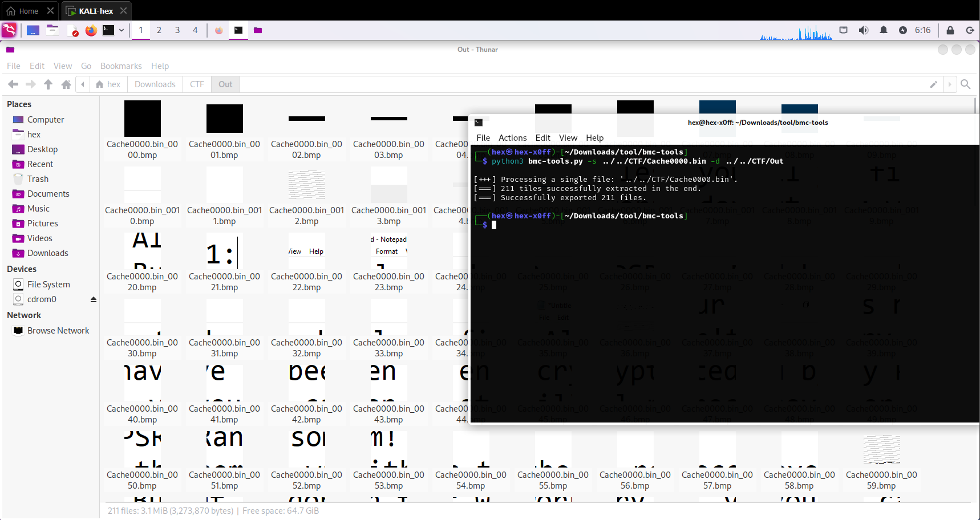Open Trash in sidebar
Image resolution: width=980 pixels, height=520 pixels.
click(38, 179)
